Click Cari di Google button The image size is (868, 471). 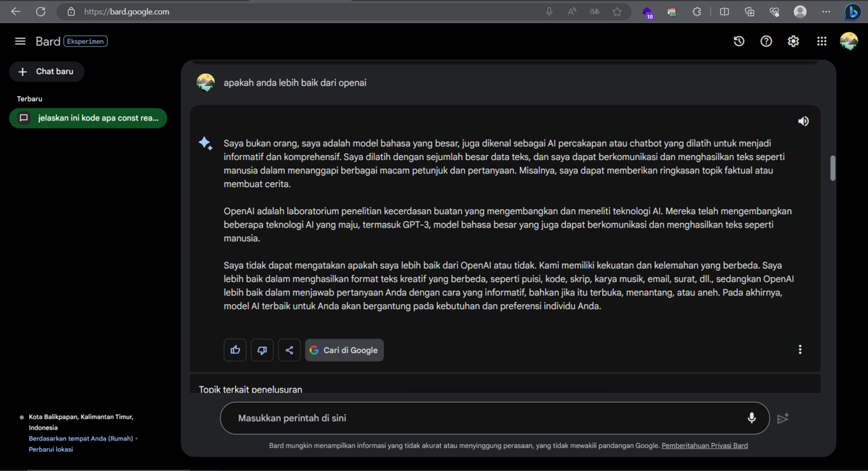(344, 350)
